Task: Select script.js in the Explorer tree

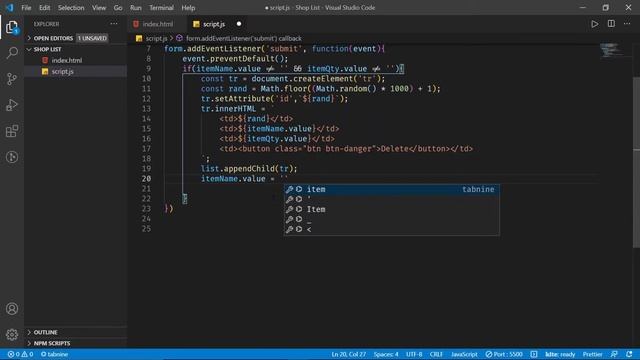Action: pos(62,71)
